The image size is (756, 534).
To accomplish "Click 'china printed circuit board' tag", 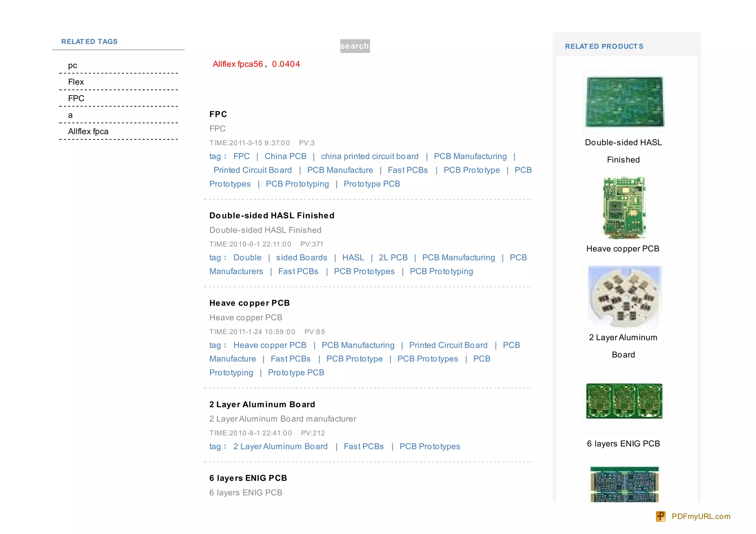I will click(x=370, y=156).
